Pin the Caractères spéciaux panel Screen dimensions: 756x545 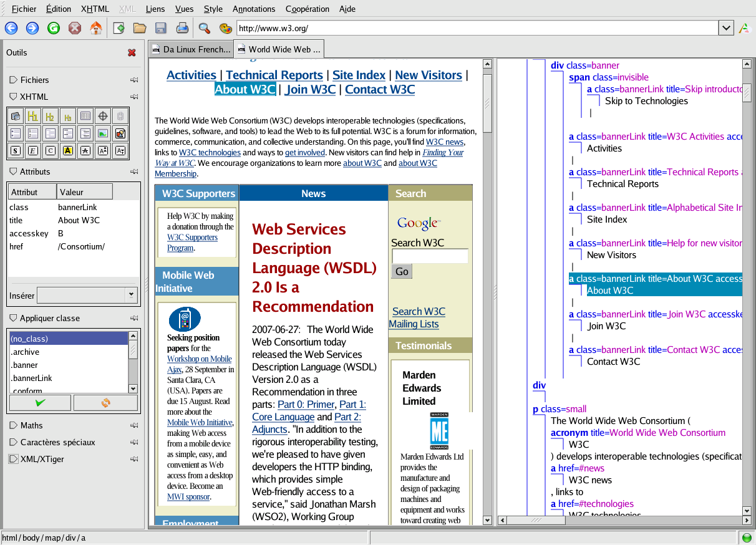133,442
